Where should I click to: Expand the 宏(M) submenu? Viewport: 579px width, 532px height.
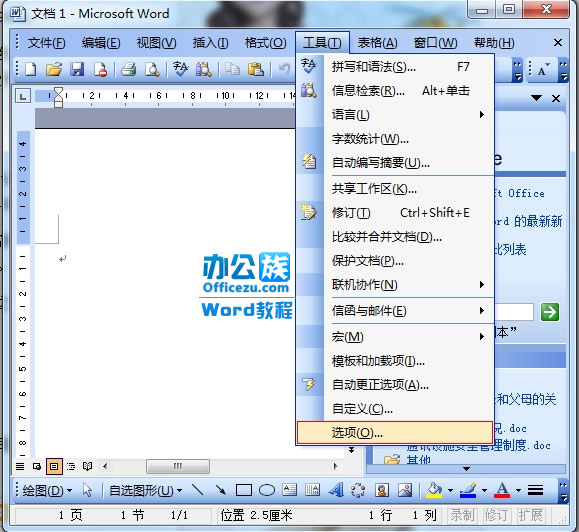click(395, 337)
